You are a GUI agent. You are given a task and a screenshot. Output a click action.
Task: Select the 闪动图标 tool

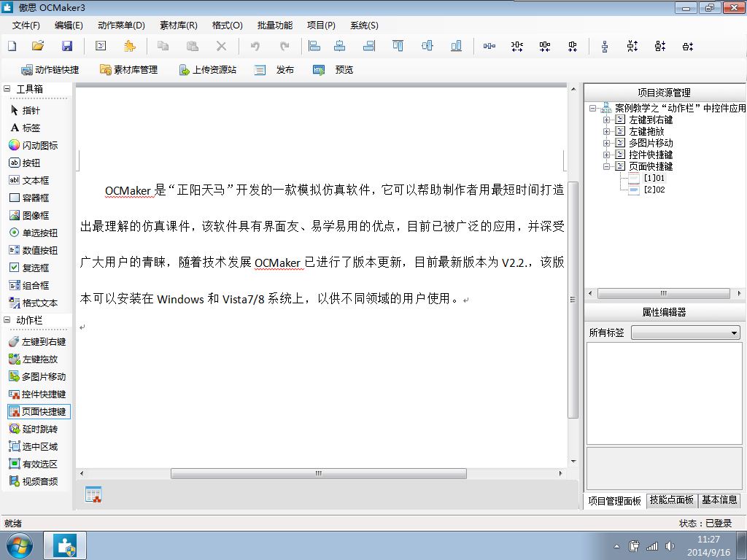tap(34, 145)
